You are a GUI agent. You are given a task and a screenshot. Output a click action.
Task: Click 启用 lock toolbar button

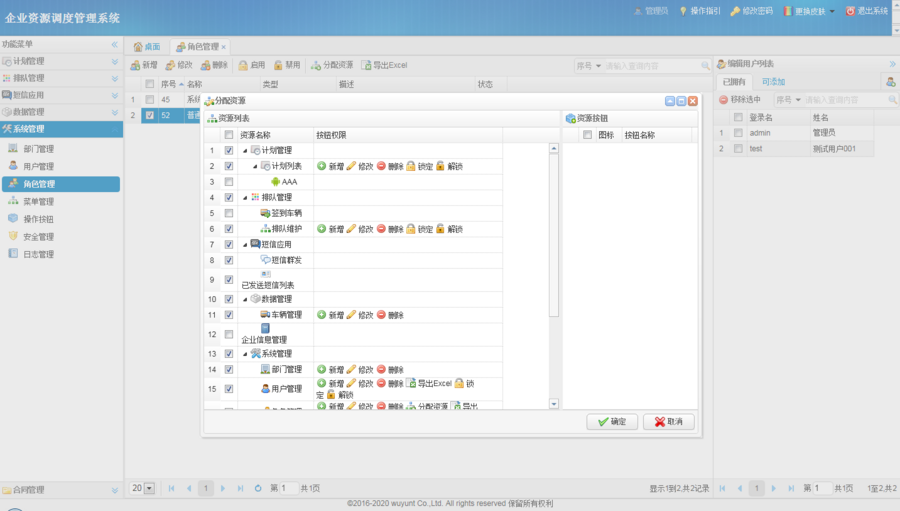point(252,65)
